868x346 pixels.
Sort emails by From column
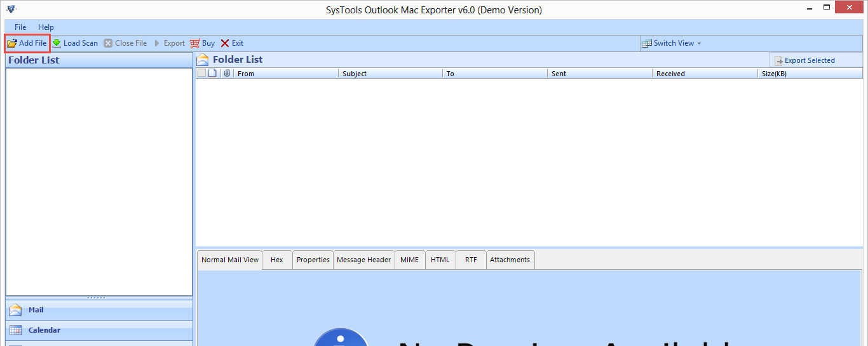[x=286, y=74]
